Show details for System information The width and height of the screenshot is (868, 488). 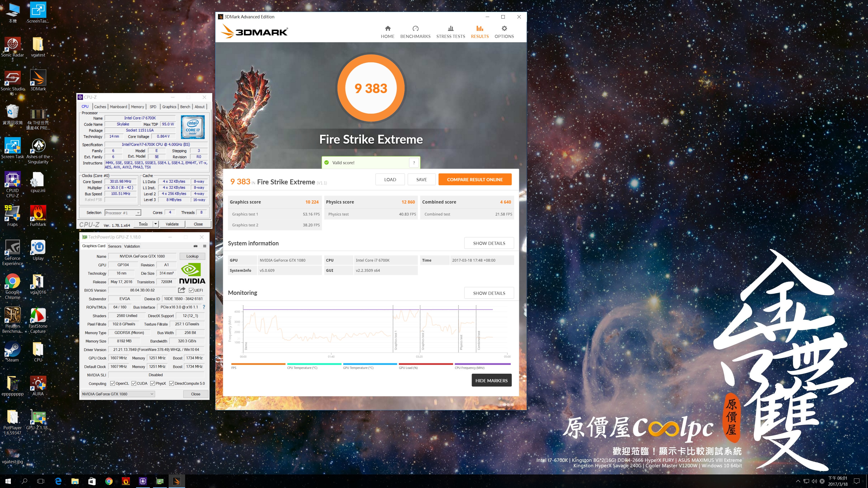(x=489, y=243)
